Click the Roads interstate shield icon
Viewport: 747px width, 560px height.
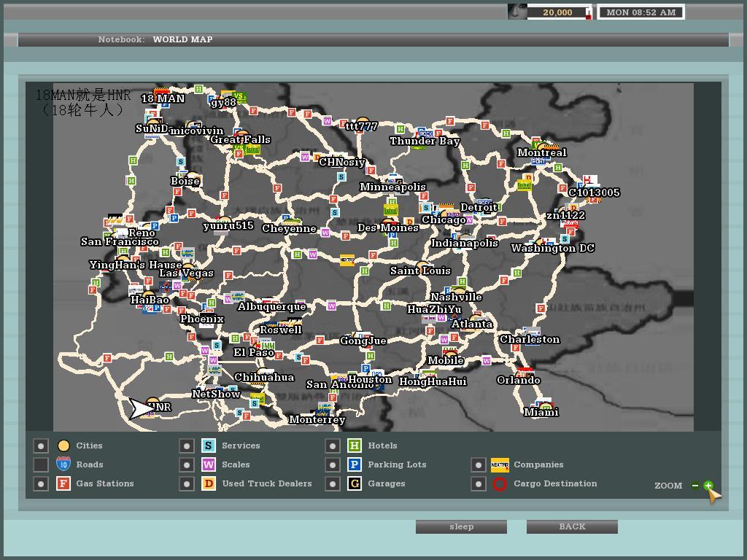pos(63,464)
